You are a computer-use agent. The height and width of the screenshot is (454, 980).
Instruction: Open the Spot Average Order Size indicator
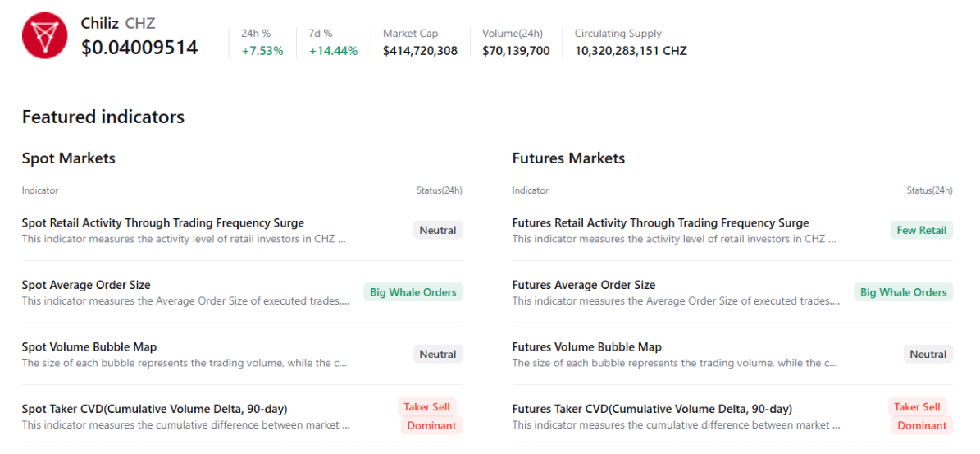(x=86, y=285)
